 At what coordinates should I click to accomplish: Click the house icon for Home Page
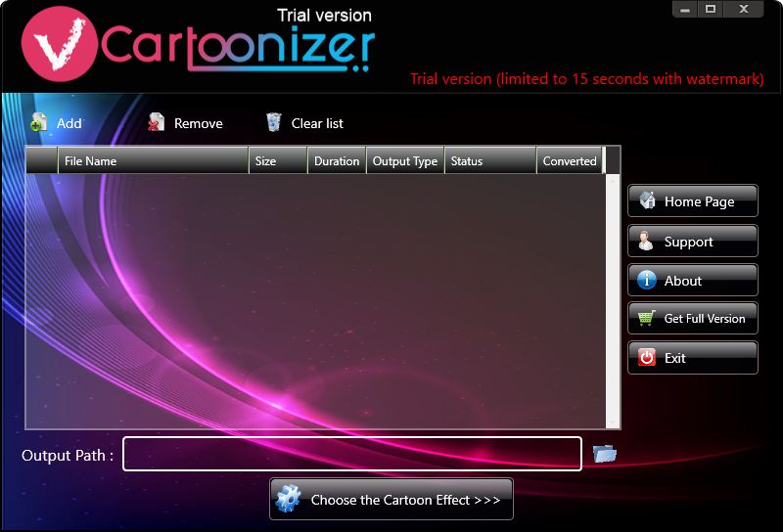(647, 200)
